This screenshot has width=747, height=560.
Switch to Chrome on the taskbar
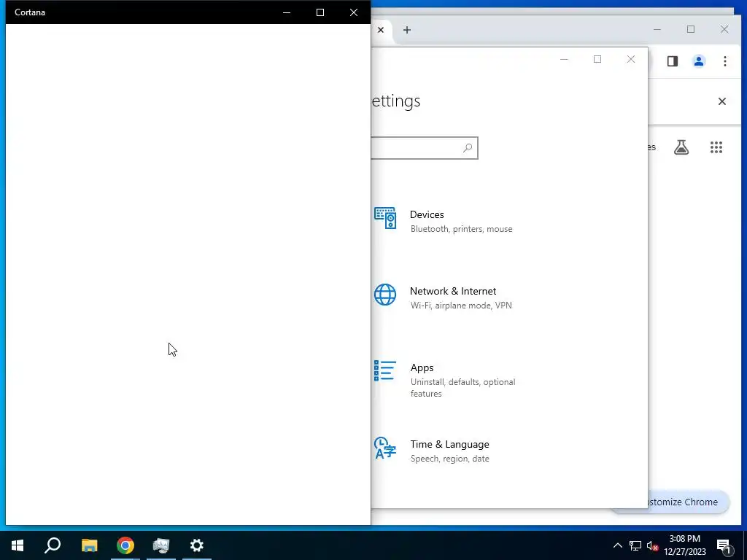point(125,545)
